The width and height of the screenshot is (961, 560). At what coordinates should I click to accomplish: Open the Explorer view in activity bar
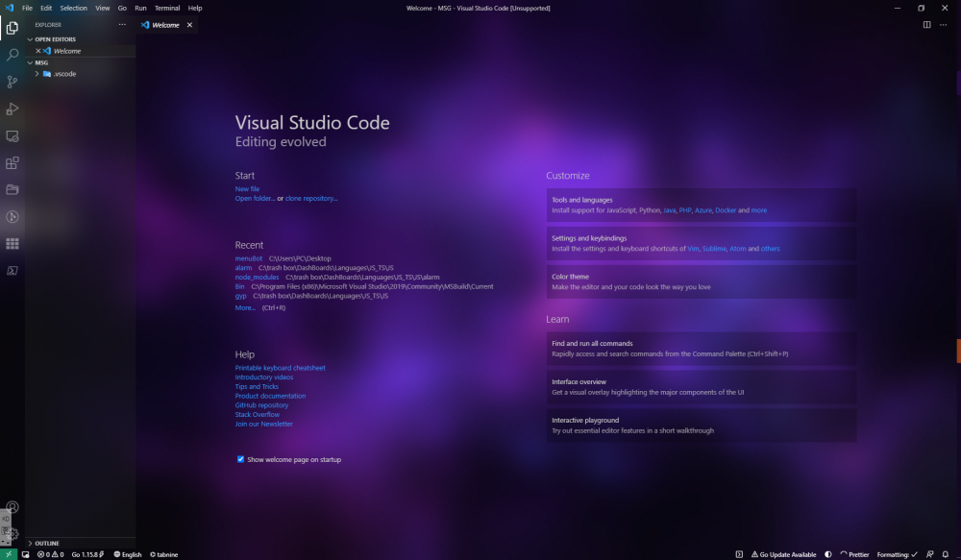[x=12, y=28]
